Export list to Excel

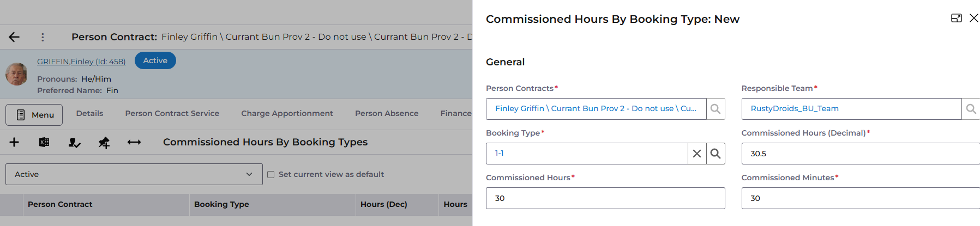(44, 142)
